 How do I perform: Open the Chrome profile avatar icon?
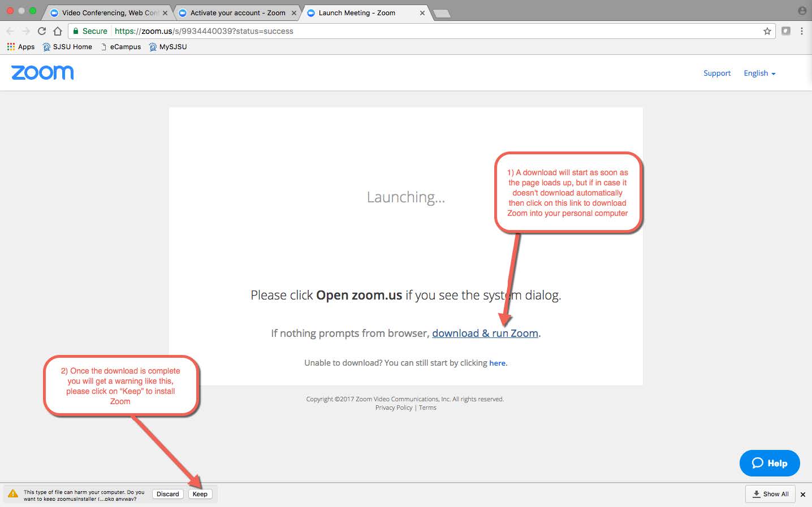click(x=802, y=11)
